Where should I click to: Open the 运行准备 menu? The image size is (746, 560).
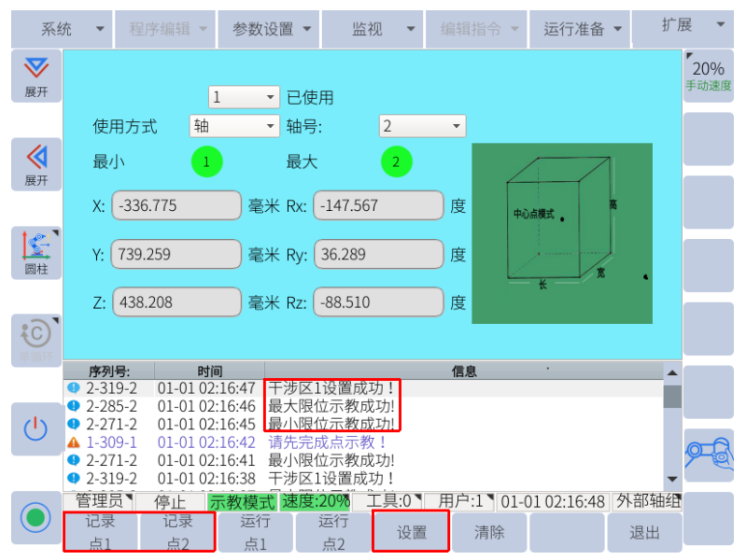tap(583, 29)
